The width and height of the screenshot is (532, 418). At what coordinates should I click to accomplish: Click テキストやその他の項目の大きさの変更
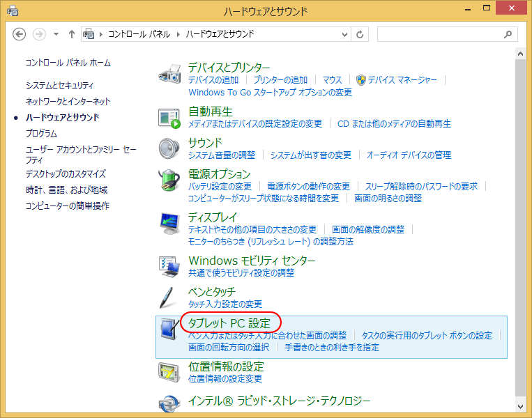tap(252, 230)
